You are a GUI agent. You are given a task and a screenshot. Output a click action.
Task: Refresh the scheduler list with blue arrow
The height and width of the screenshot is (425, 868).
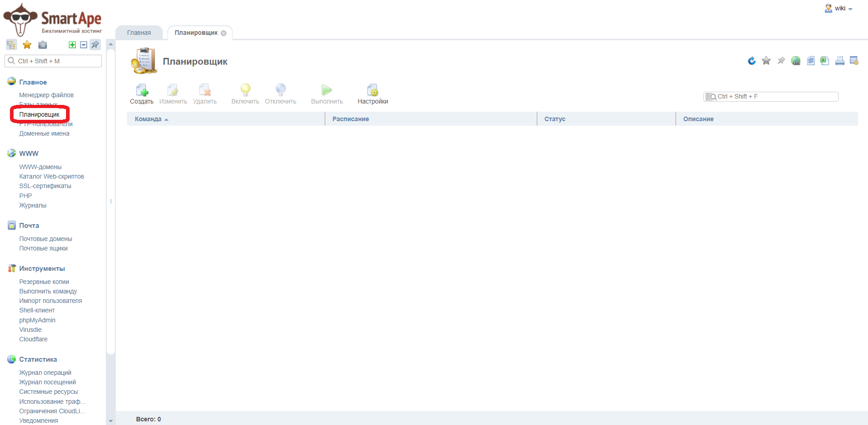751,61
